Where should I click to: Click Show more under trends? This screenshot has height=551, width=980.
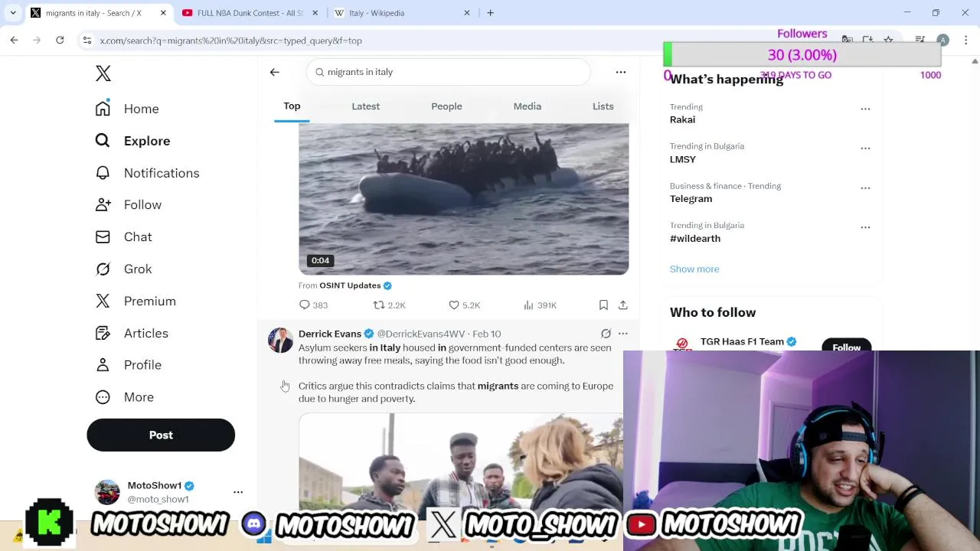coord(694,269)
